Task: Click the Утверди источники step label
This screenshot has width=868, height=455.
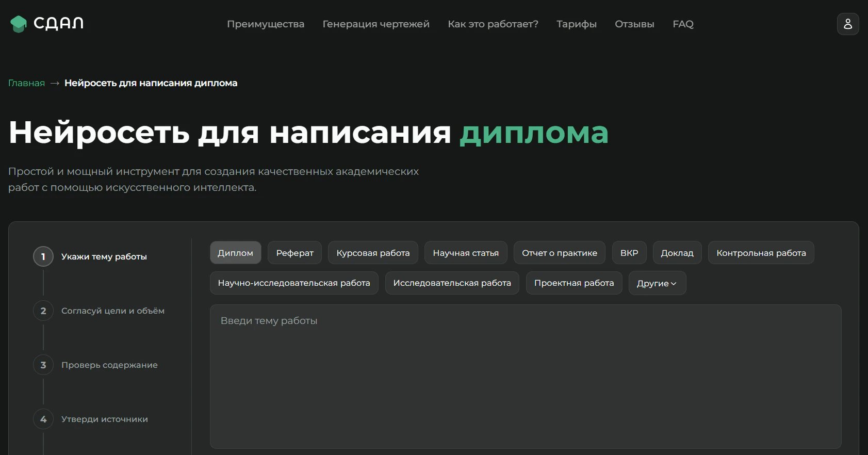Action: (x=105, y=419)
